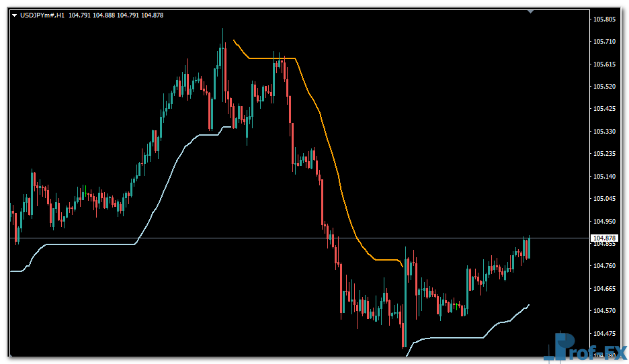Click the 105.045 price axis value

pos(605,199)
